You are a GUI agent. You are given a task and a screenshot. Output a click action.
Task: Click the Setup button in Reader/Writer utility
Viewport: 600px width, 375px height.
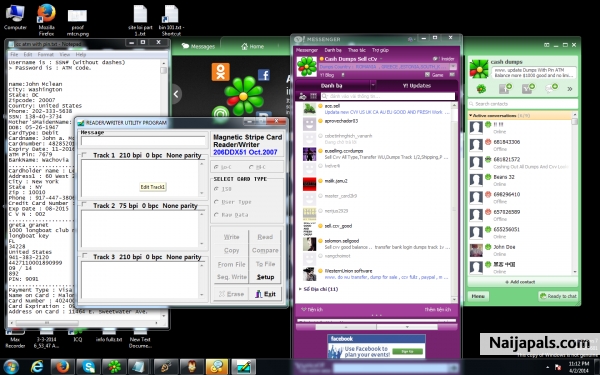265,277
